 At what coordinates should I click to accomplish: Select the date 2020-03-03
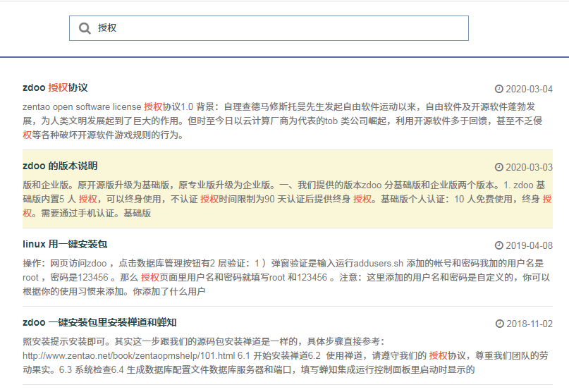(x=529, y=167)
